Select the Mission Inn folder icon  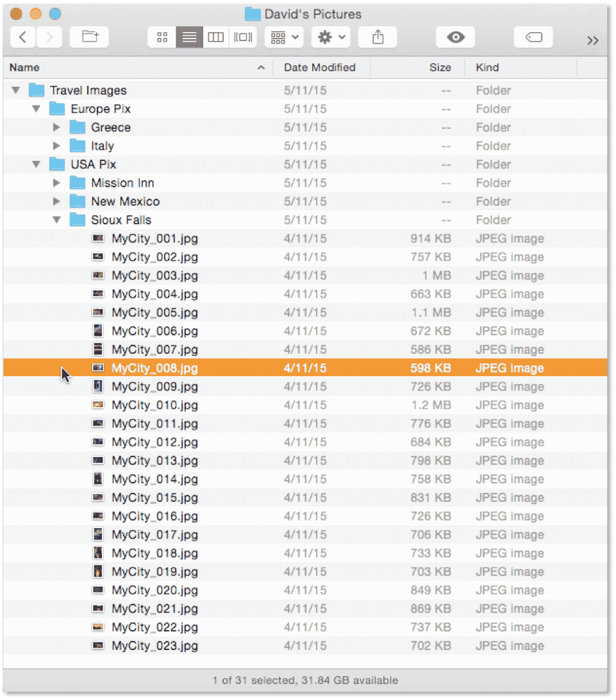[x=78, y=183]
